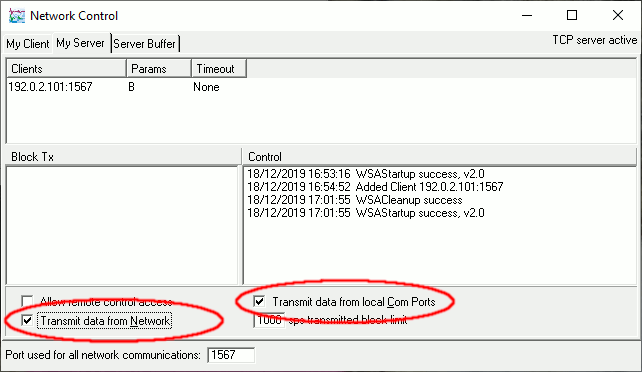Select the My Server tab
This screenshot has width=642, height=372.
pos(81,43)
